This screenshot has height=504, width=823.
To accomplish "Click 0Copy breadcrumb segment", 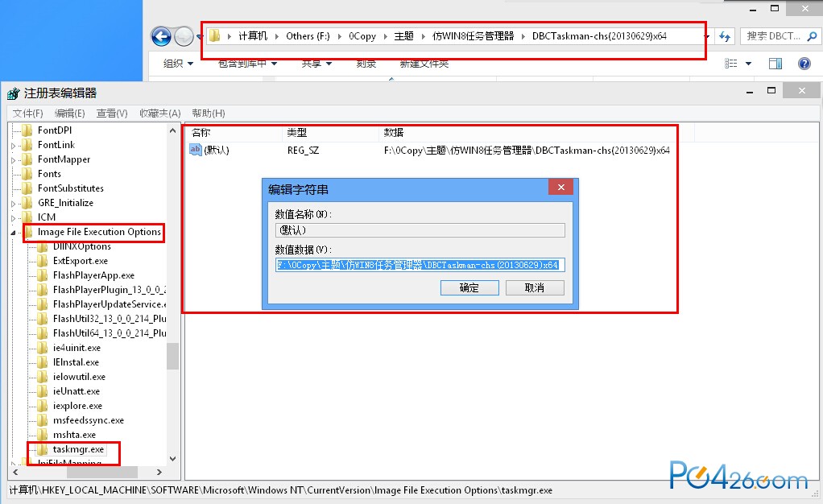I will 362,35.
